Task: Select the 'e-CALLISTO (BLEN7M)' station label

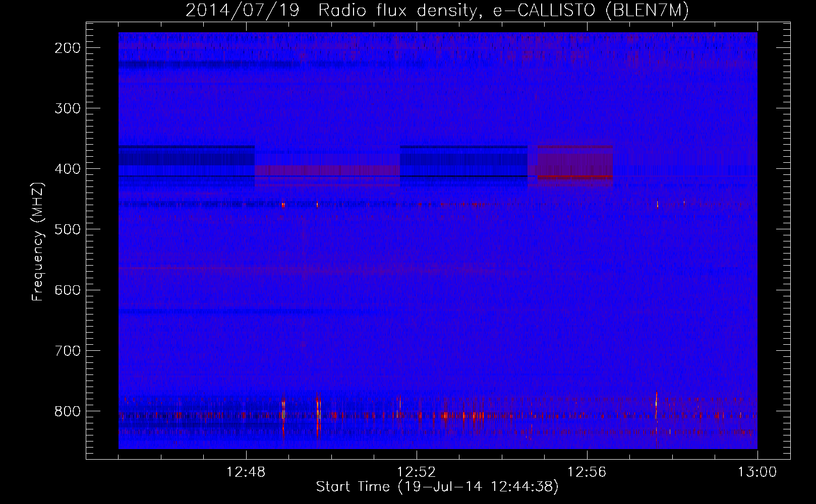Action: click(591, 11)
